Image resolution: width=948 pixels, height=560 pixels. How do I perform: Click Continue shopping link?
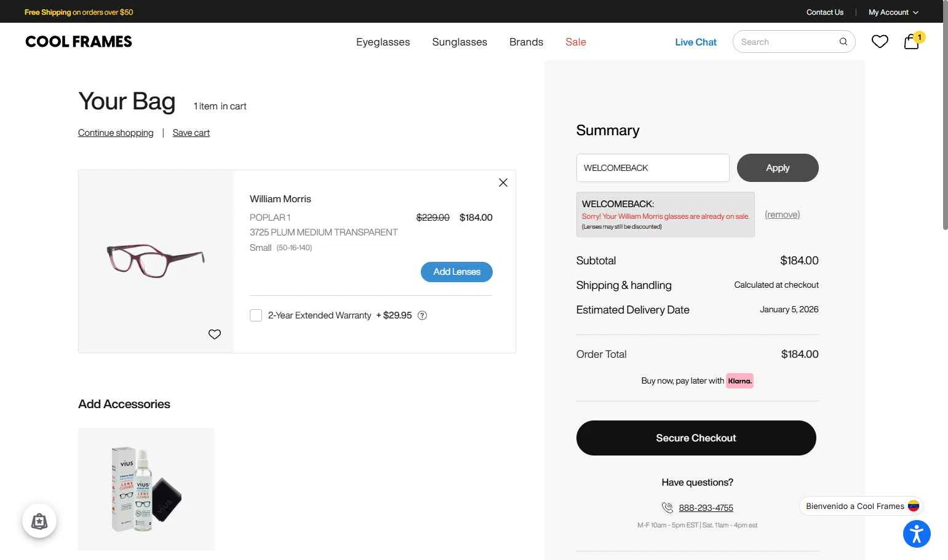coord(116,133)
